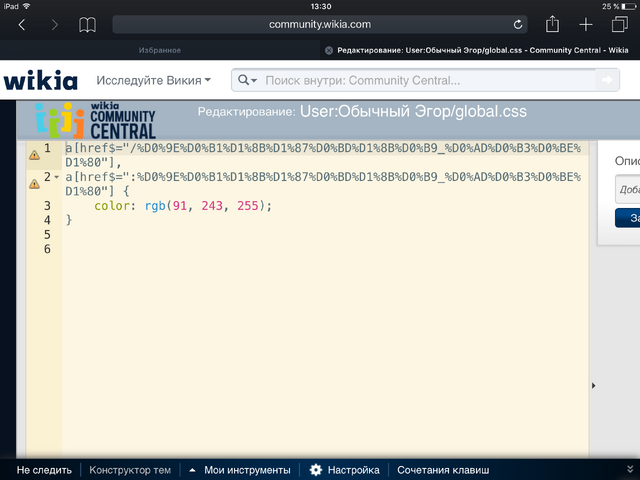Reload the page via refresh icon

tap(518, 24)
